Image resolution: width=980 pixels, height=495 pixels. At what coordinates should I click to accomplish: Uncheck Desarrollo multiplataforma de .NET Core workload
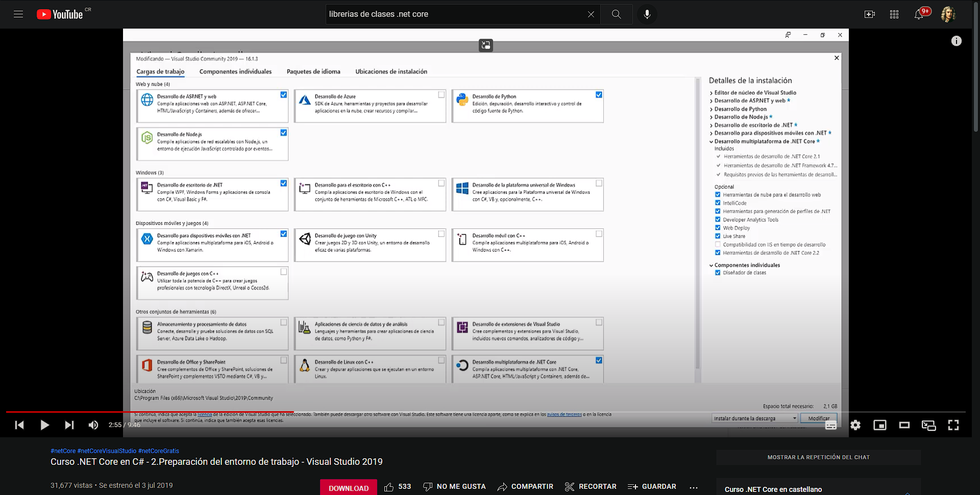[599, 361]
